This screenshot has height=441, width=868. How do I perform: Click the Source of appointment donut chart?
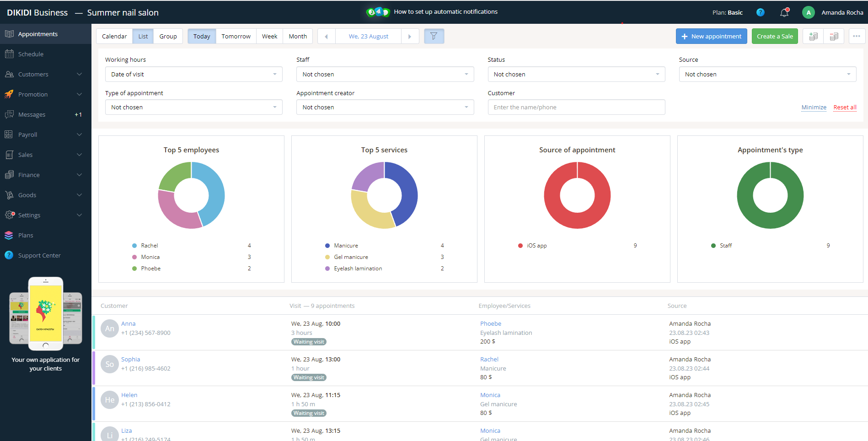pos(577,195)
